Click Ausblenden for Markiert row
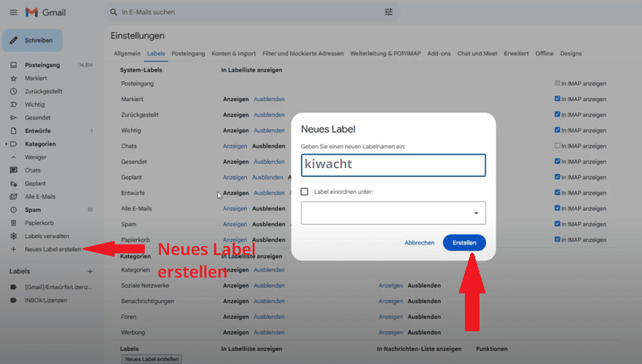The width and height of the screenshot is (642, 364). click(269, 100)
